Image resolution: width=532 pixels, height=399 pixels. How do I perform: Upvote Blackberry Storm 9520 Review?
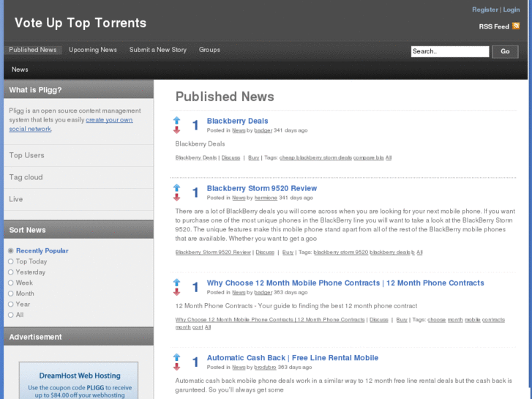click(x=176, y=187)
